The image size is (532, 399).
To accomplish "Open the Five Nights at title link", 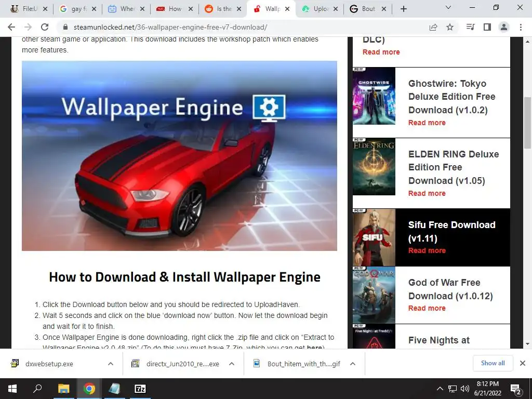I will pyautogui.click(x=438, y=340).
